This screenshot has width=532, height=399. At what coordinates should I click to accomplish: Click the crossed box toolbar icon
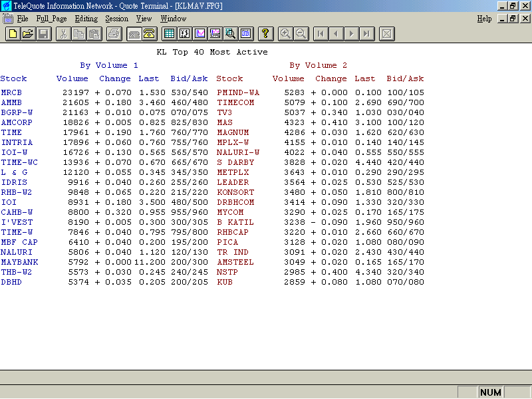point(386,34)
